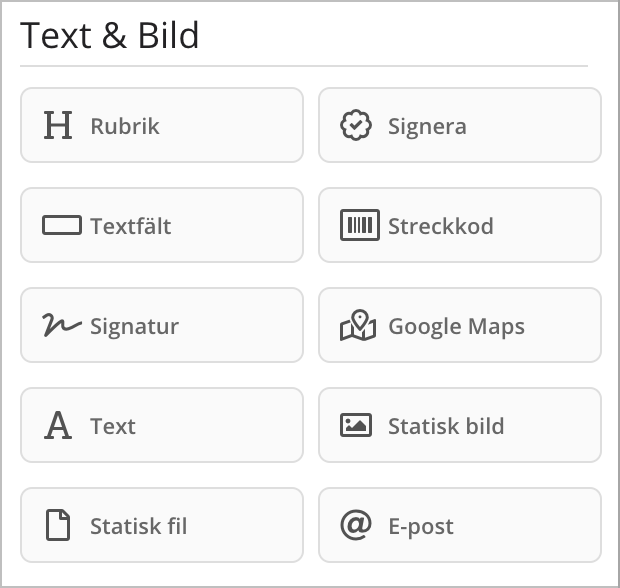Choose the Signatur element
The width and height of the screenshot is (620, 588).
pyautogui.click(x=162, y=325)
